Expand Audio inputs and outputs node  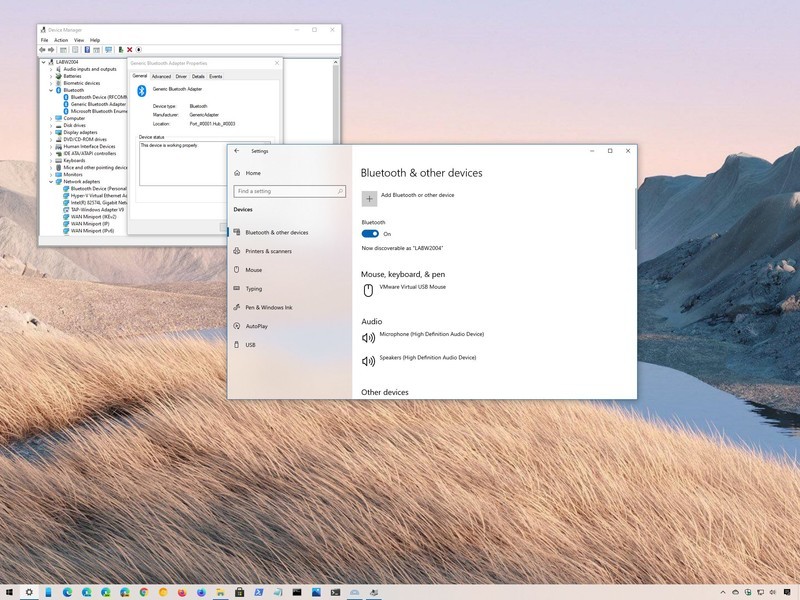pyautogui.click(x=51, y=69)
